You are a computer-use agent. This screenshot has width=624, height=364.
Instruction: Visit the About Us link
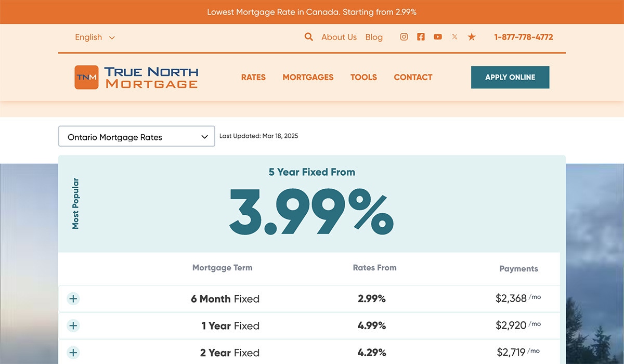click(x=339, y=37)
